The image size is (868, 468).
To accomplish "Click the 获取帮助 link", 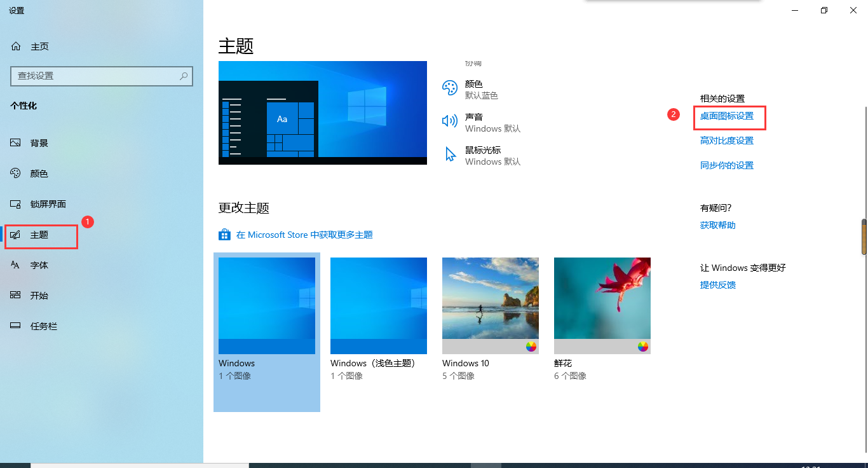I will pos(718,225).
